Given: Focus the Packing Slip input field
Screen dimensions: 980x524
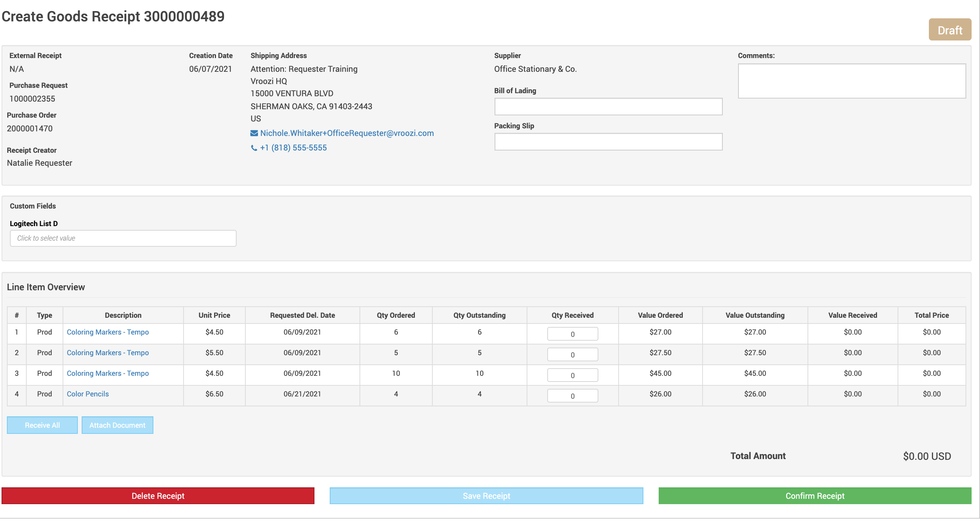Looking at the screenshot, I should pyautogui.click(x=608, y=142).
